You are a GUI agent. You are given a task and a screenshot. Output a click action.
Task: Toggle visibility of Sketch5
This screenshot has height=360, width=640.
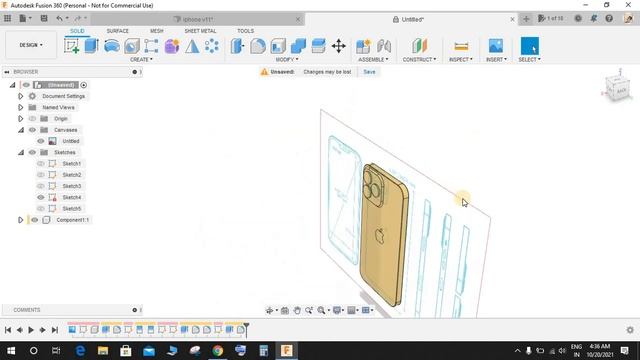tap(40, 209)
